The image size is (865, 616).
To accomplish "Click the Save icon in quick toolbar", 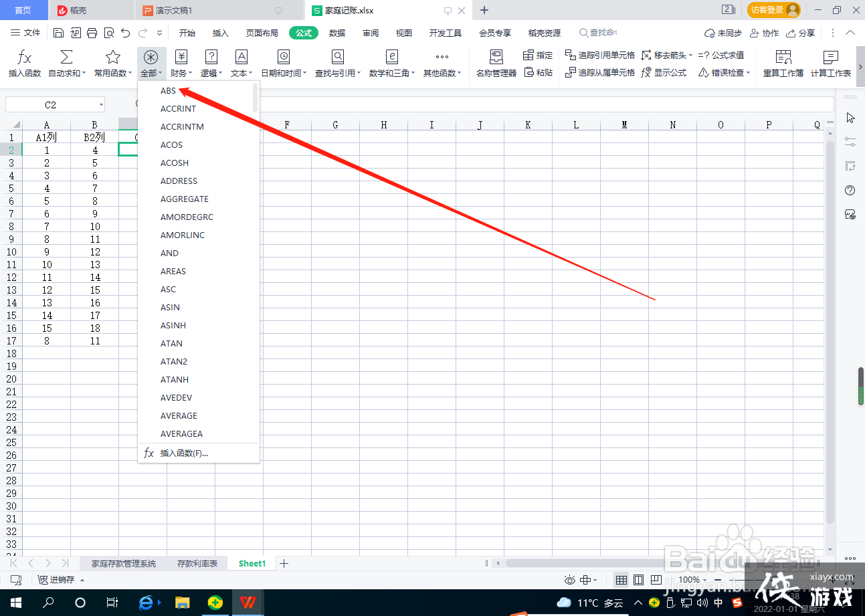I will (58, 33).
